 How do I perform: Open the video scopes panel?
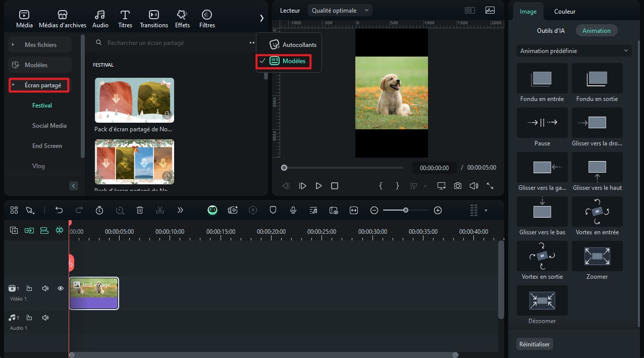click(x=490, y=10)
